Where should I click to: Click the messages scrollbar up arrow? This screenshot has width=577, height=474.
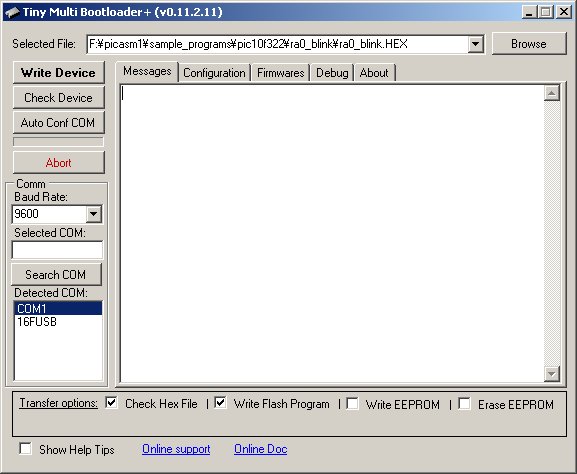click(552, 93)
